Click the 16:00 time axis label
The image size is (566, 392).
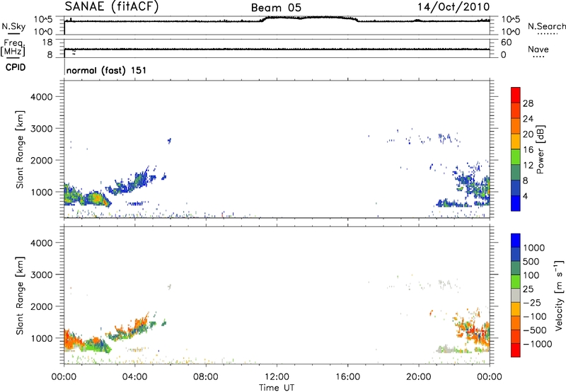pyautogui.click(x=347, y=377)
